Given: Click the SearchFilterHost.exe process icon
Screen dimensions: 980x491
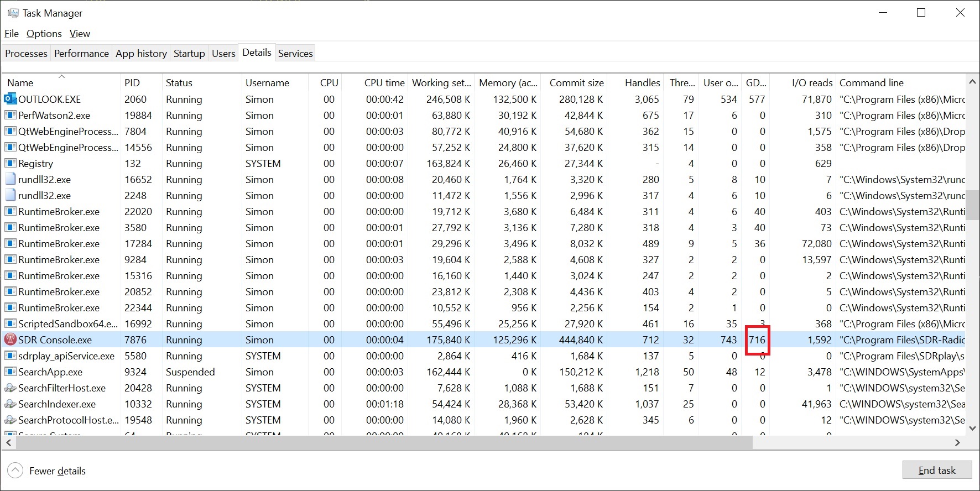Looking at the screenshot, I should pyautogui.click(x=10, y=388).
